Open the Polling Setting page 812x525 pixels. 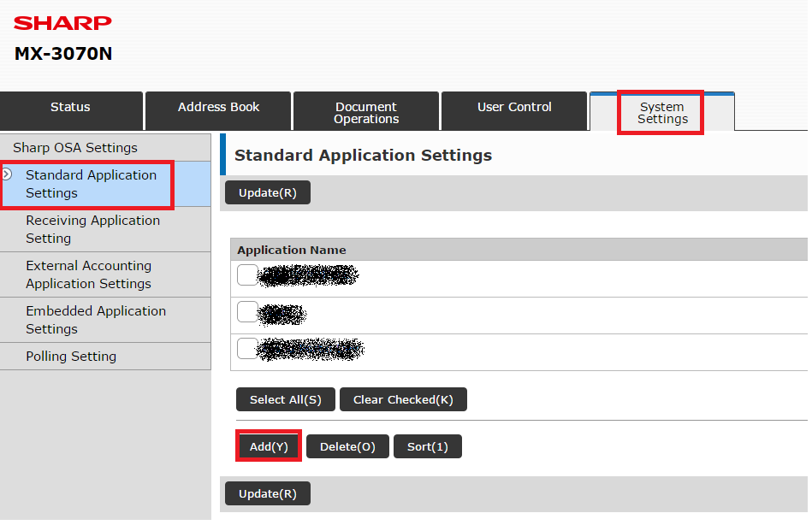click(70, 356)
